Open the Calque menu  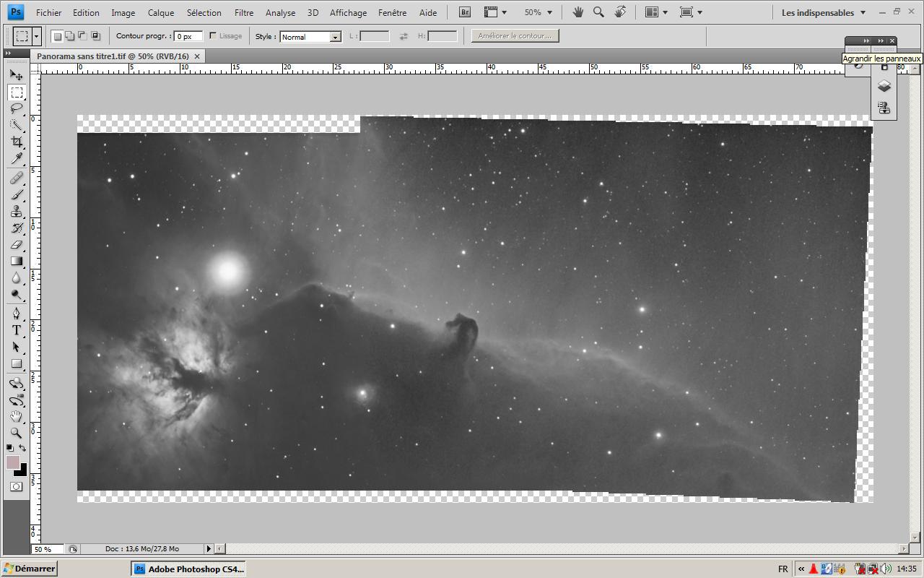161,12
